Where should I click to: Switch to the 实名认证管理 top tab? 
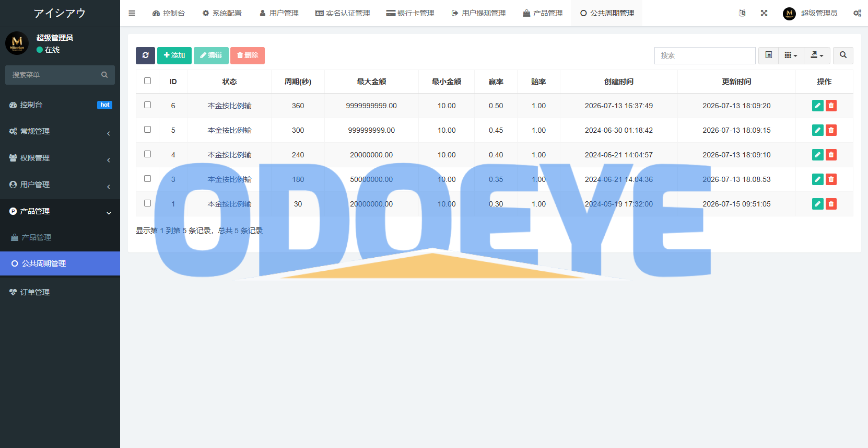tap(343, 13)
